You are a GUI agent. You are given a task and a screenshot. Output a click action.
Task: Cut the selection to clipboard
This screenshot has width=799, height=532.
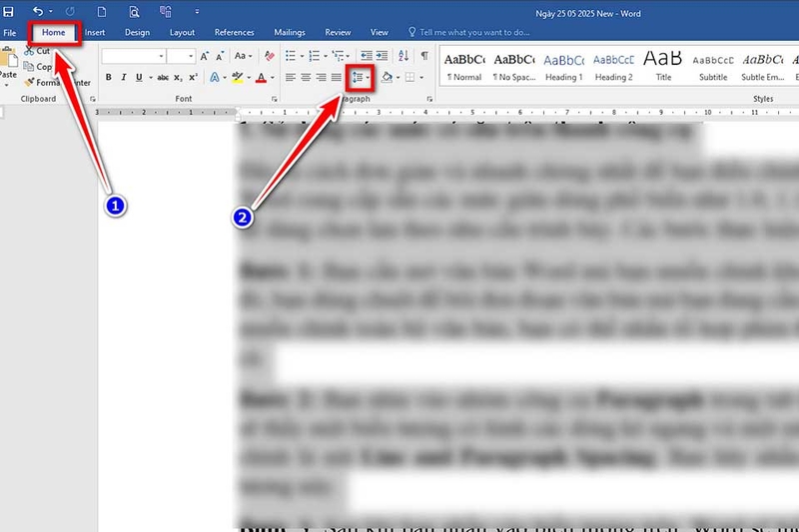(37, 51)
